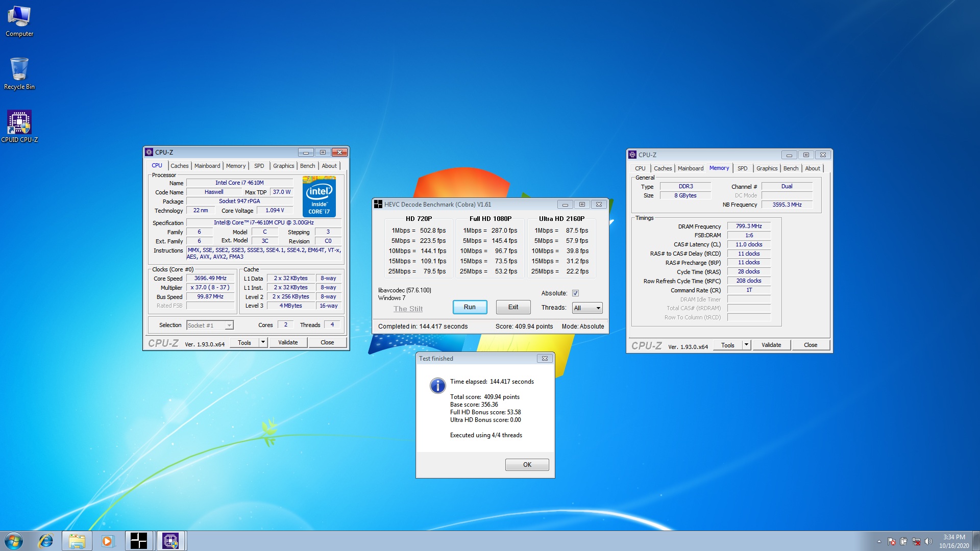Open the Threads dropdown set to All
Viewport: 980px width, 551px height.
pos(587,308)
